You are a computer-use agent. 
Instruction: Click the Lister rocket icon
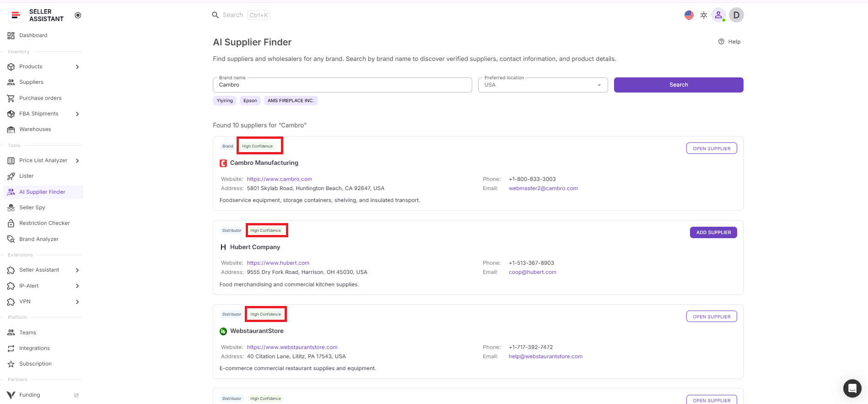point(11,176)
